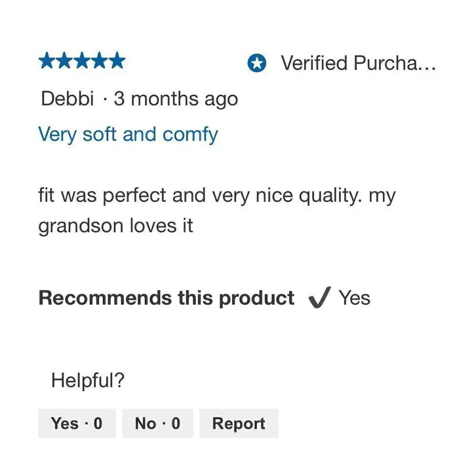Click the fourth star in rating

pyautogui.click(x=99, y=60)
